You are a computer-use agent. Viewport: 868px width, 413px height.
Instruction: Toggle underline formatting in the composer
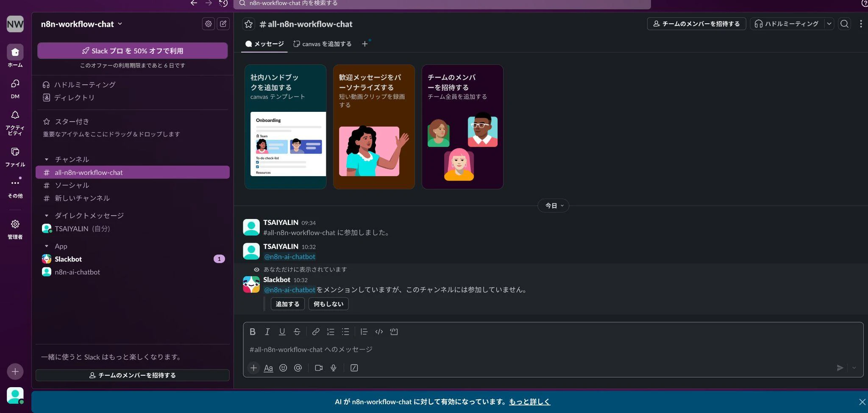282,332
